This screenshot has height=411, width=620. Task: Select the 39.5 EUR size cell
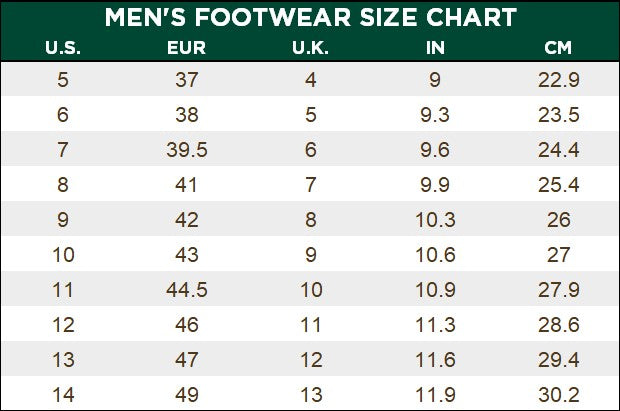click(187, 150)
